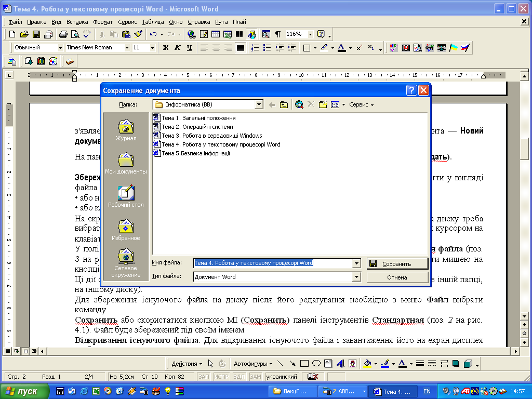Select the Rectangle drawing tool
Viewport: 532px width, 399px height.
304,364
